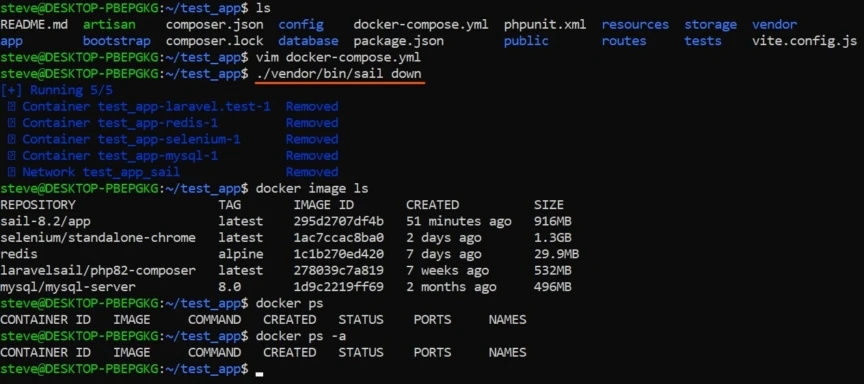This screenshot has height=384, width=864.
Task: Select composer.lock file name
Action: (x=214, y=41)
